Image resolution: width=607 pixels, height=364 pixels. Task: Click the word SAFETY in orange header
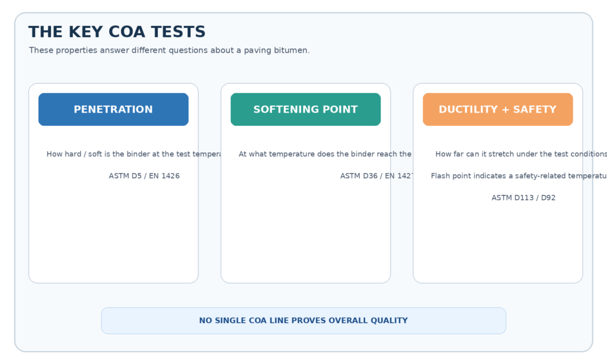535,109
